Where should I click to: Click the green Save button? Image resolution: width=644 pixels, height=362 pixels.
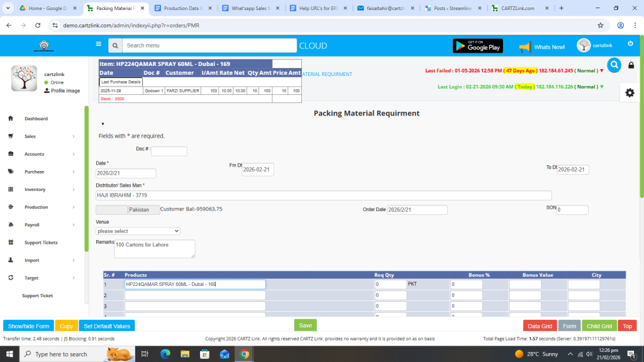point(305,326)
